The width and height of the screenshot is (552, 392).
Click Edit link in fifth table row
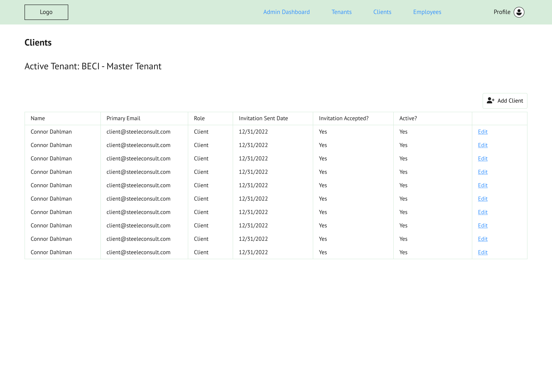[482, 185]
